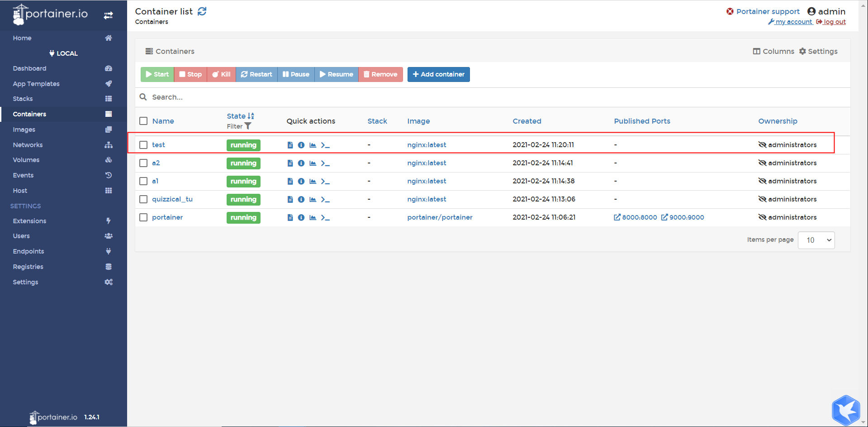
Task: Check the quizzical_tu container checkbox
Action: (x=143, y=199)
